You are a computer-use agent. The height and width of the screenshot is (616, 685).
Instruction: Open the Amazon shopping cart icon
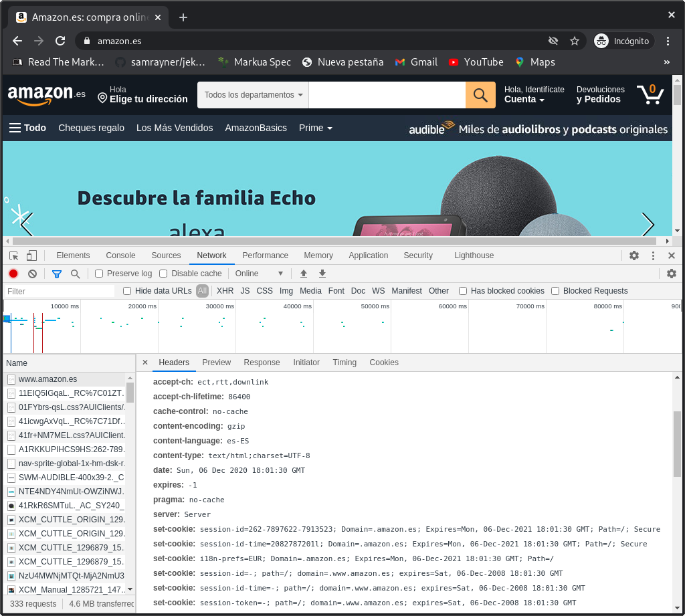[x=650, y=94]
